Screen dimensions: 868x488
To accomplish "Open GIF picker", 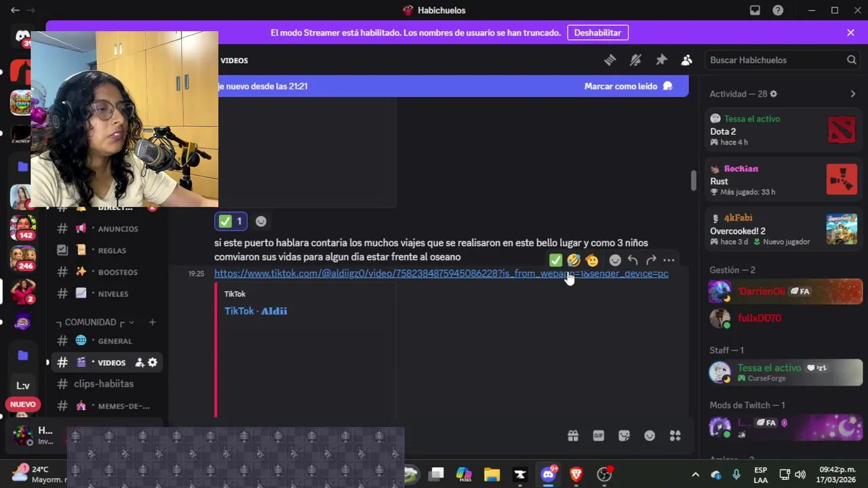I will pos(599,436).
